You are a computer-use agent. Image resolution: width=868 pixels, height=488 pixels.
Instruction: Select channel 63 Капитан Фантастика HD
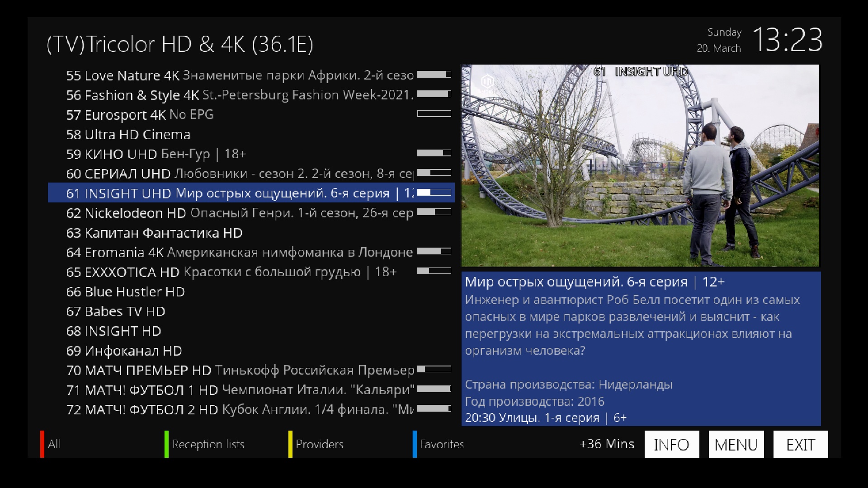(x=251, y=233)
